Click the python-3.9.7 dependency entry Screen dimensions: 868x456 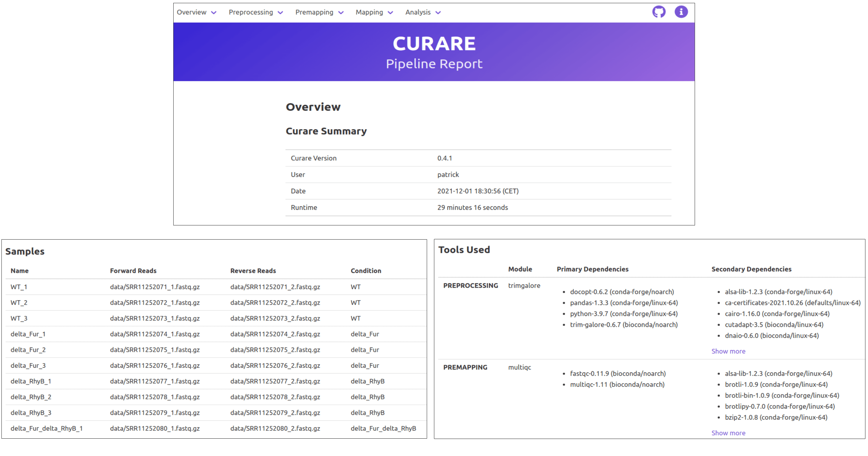[624, 314]
